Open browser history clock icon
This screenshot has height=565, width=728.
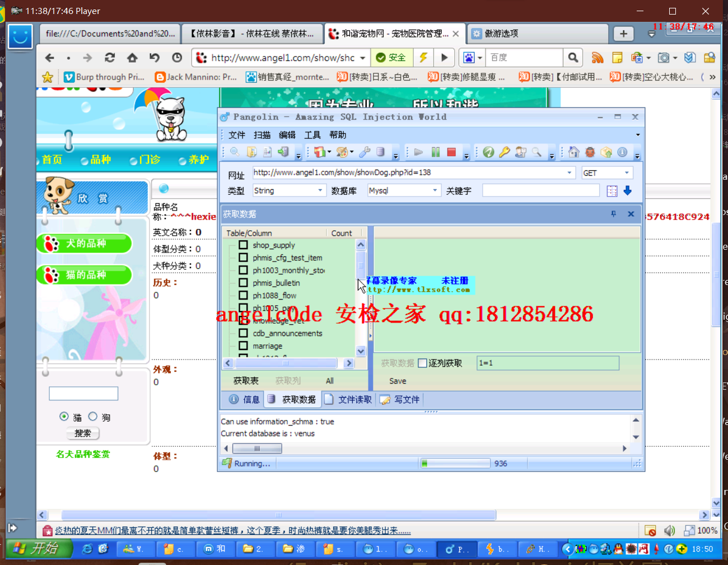point(177,58)
